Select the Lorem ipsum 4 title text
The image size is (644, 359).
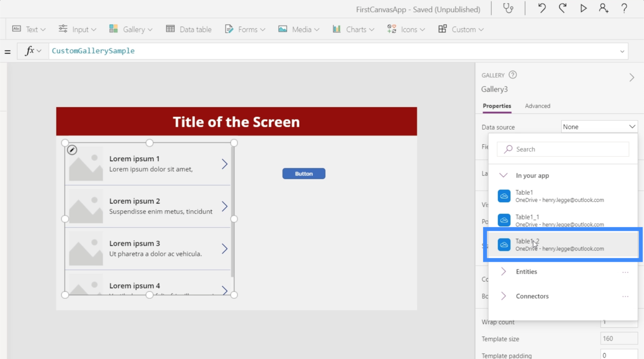point(135,286)
